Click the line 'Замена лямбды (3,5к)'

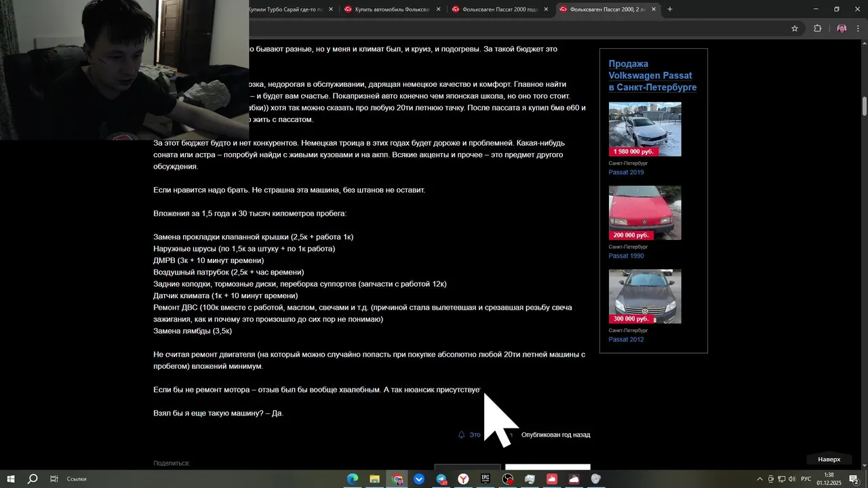(193, 331)
